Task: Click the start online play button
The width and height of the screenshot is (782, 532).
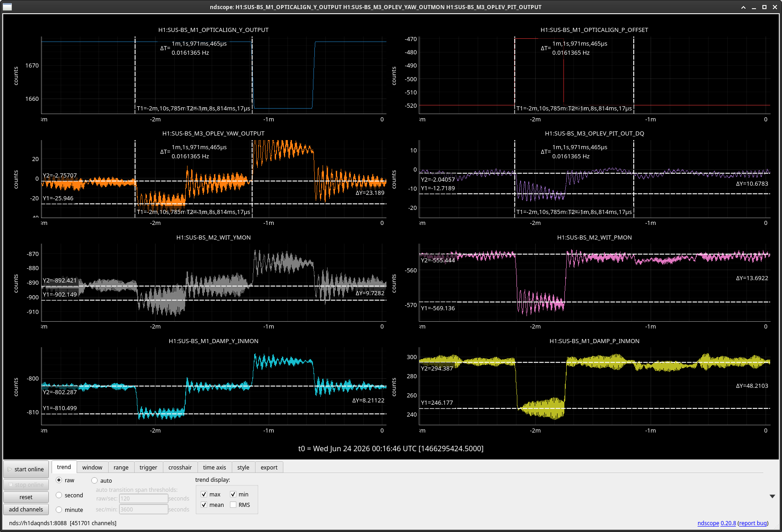Action: click(26, 469)
